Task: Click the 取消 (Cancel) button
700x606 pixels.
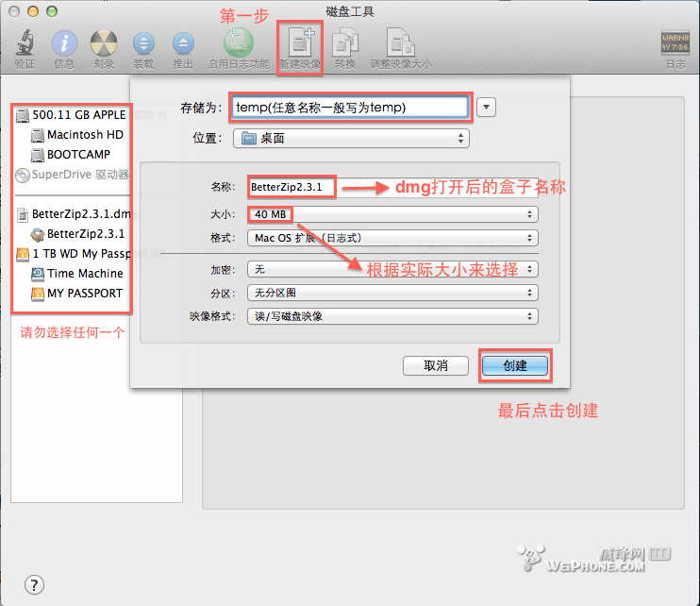Action: point(435,365)
